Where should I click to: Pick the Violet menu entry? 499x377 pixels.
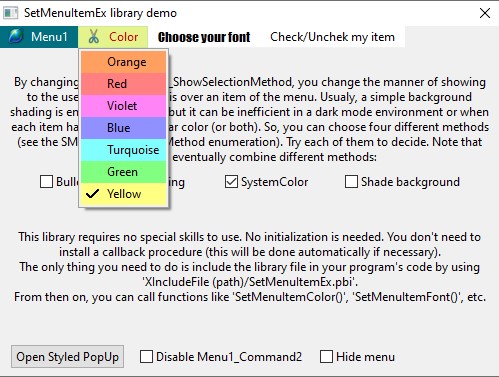(124, 106)
